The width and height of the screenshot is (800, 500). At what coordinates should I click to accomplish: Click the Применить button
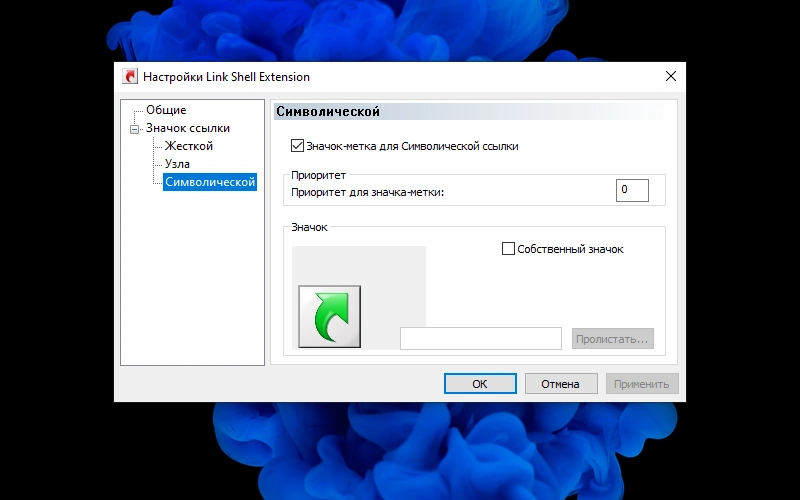pyautogui.click(x=642, y=384)
